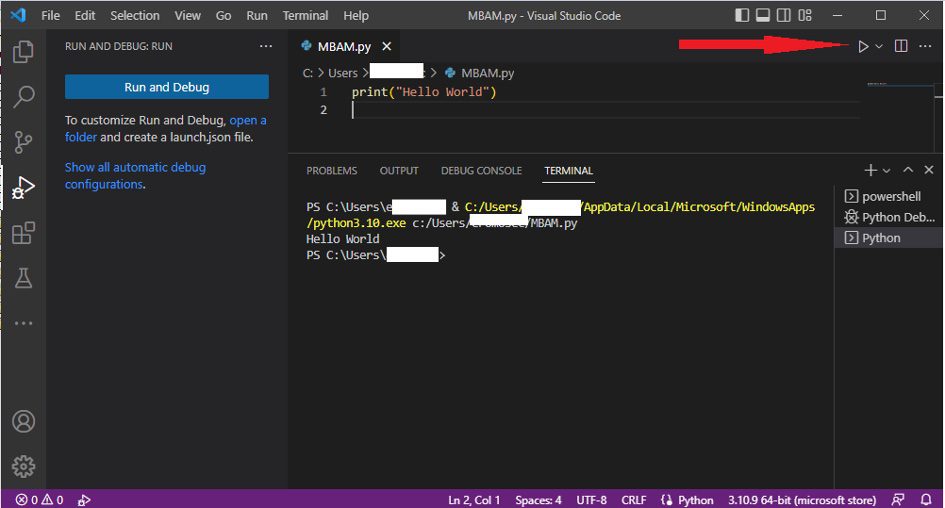945x508 pixels.
Task: Open the Manage gear icon
Action: pyautogui.click(x=24, y=466)
